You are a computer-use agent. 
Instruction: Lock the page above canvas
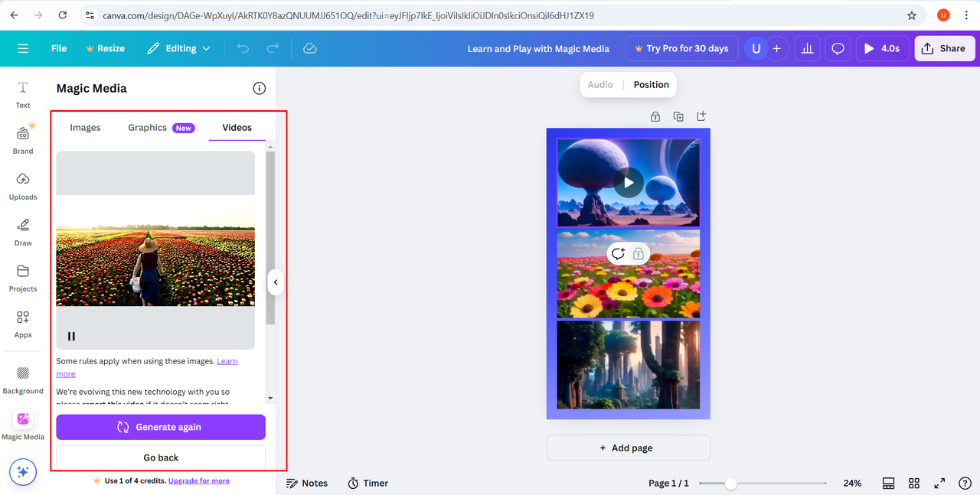pyautogui.click(x=655, y=116)
